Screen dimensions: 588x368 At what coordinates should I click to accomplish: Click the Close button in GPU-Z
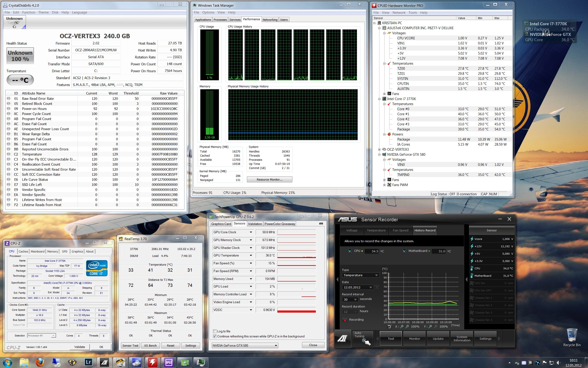click(x=313, y=345)
